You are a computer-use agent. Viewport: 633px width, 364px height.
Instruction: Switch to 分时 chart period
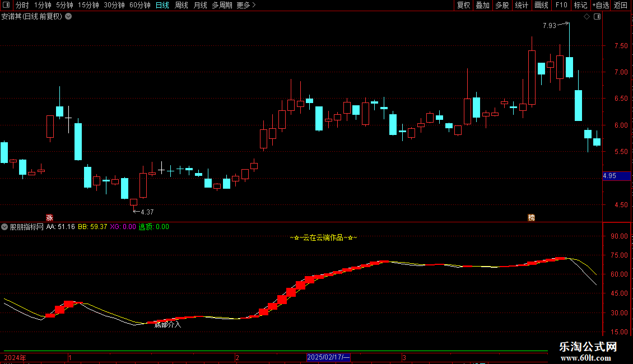coord(22,5)
